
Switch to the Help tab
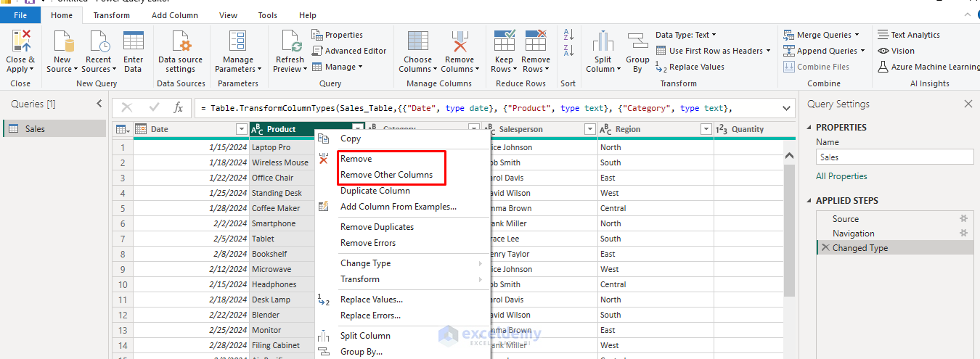(308, 15)
